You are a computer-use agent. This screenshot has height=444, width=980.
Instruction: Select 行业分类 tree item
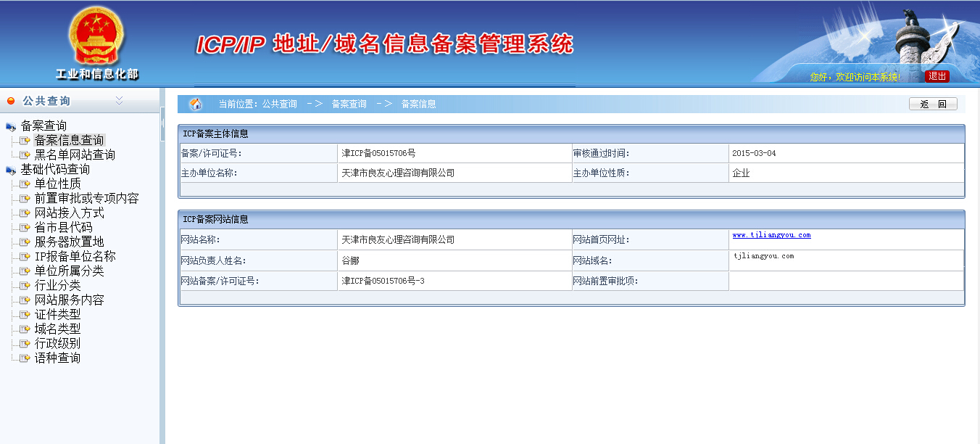[x=57, y=285]
